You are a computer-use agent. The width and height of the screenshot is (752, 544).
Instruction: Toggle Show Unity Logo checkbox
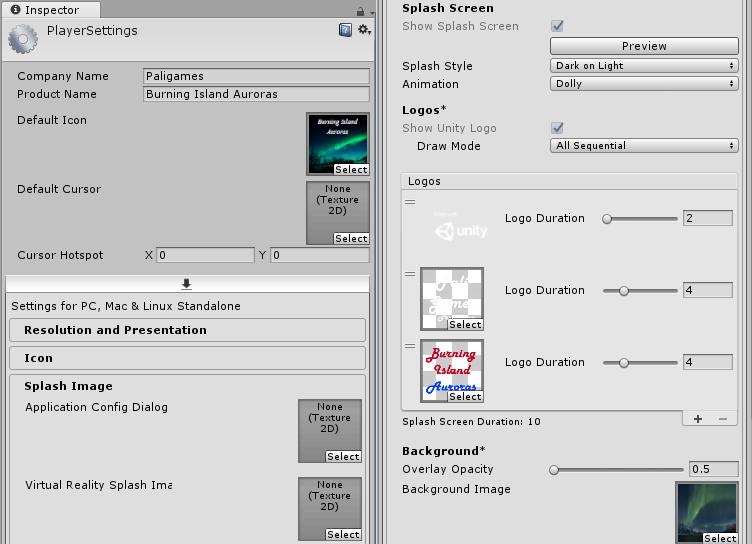(x=557, y=128)
